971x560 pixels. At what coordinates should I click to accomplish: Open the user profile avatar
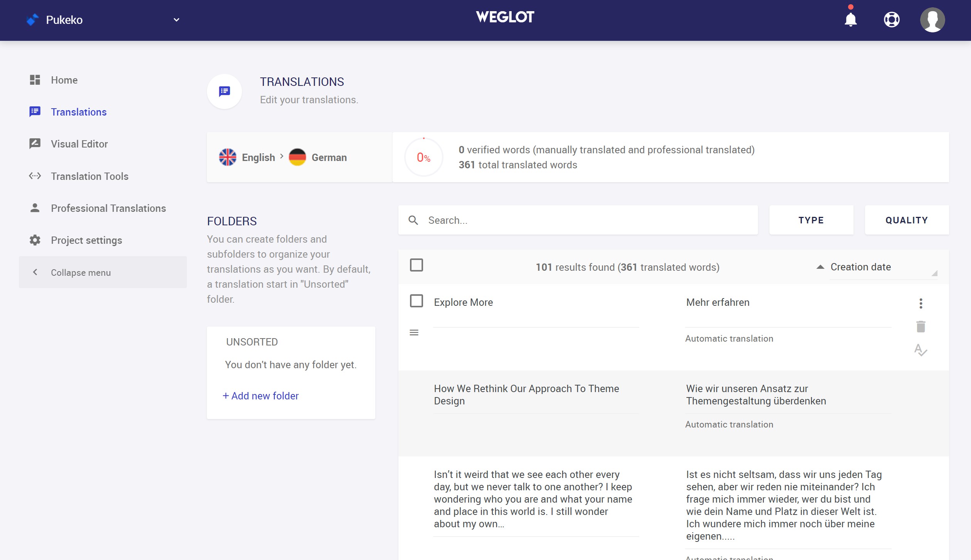pyautogui.click(x=932, y=20)
